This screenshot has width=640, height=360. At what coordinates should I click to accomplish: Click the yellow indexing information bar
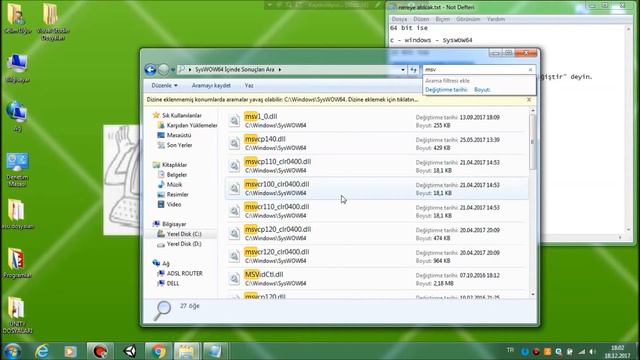click(335, 100)
